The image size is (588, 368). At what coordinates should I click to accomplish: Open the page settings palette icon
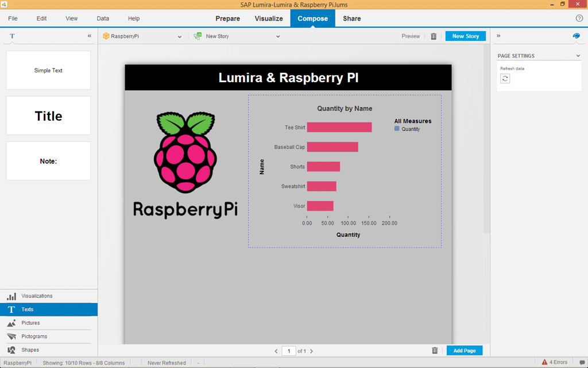pyautogui.click(x=575, y=36)
